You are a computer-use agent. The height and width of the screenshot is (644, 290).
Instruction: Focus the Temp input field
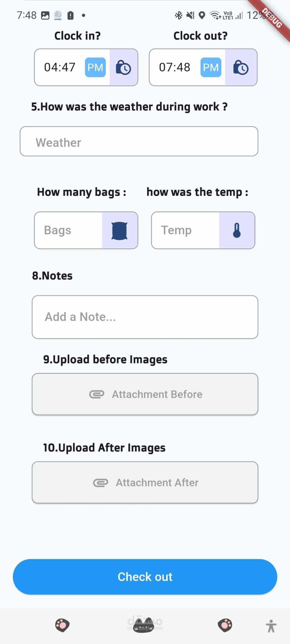(x=185, y=230)
